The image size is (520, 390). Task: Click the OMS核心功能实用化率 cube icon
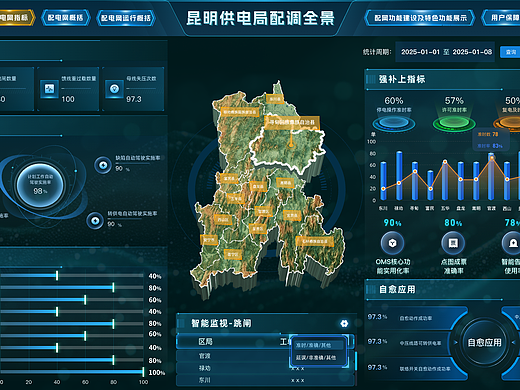pos(392,243)
